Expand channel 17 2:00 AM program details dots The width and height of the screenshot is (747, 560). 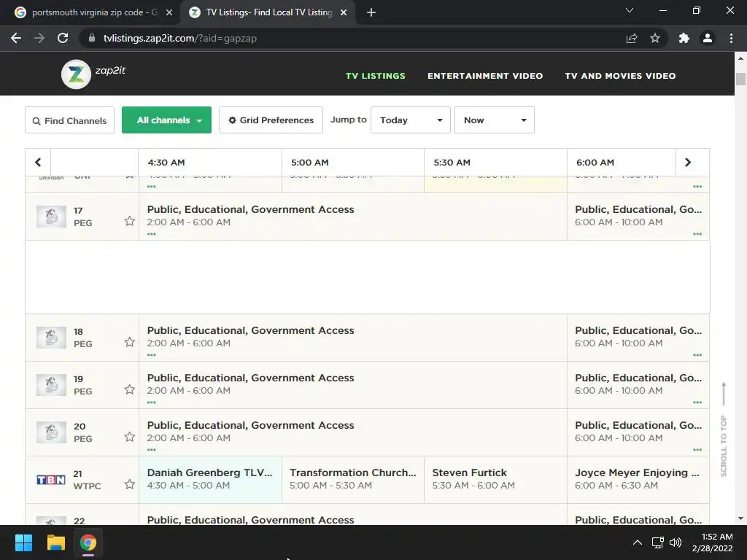pyautogui.click(x=152, y=234)
